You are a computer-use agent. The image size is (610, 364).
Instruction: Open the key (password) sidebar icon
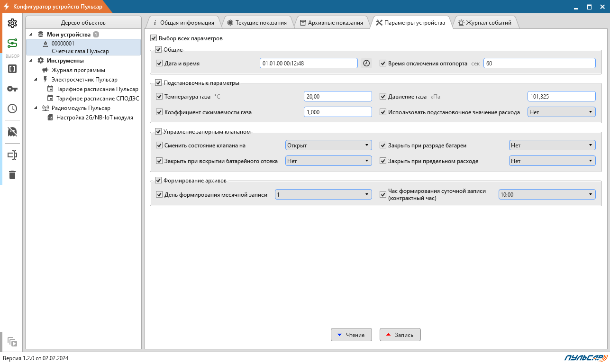tap(12, 89)
